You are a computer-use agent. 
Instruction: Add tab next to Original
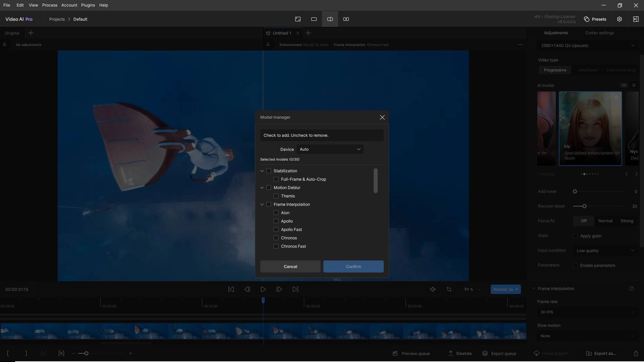(x=31, y=33)
